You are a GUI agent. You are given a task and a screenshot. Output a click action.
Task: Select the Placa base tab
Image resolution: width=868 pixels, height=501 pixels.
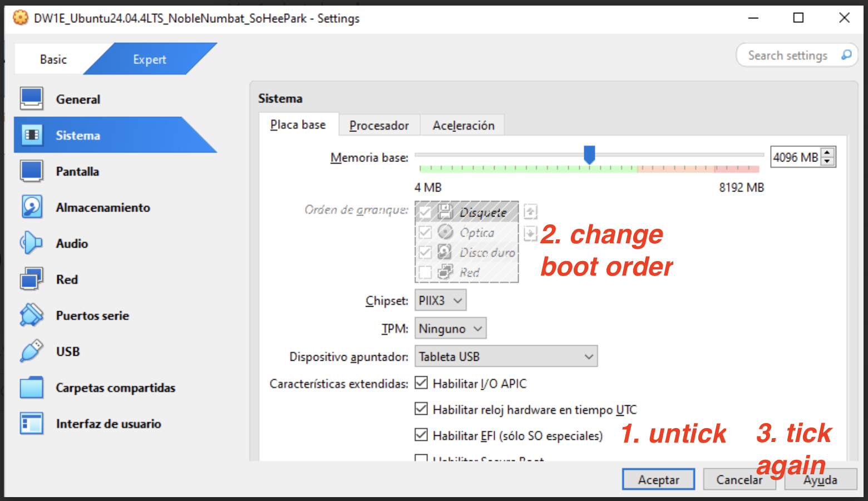click(x=298, y=125)
